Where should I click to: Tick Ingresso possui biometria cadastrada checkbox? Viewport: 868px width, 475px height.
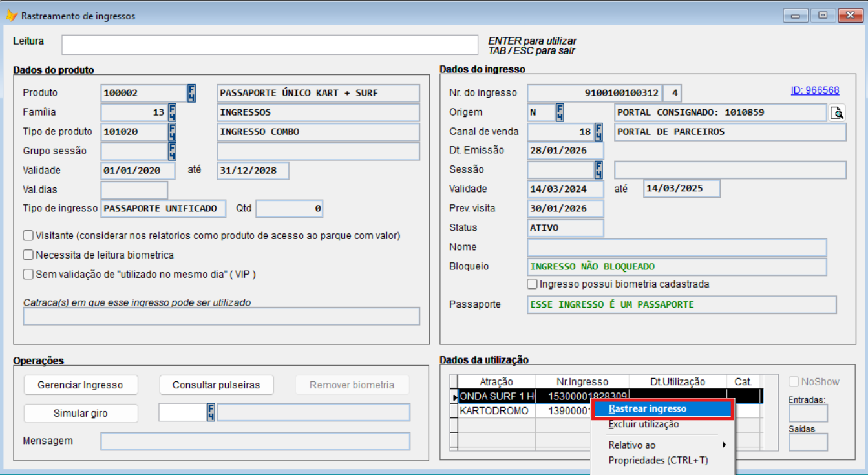coord(533,284)
